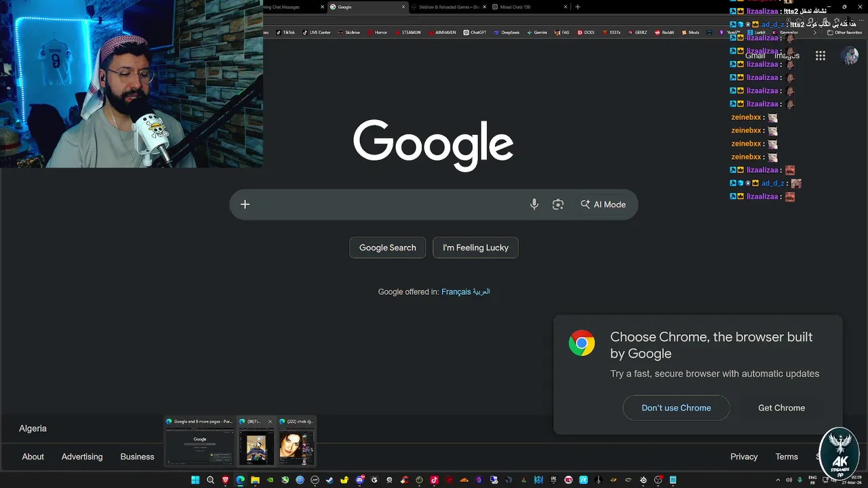Open the FitG bookmark
The height and width of the screenshot is (488, 868).
(562, 32)
